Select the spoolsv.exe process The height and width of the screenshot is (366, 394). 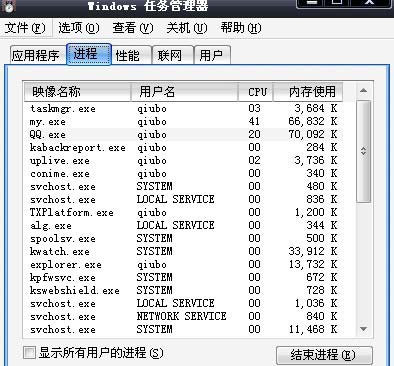click(x=183, y=239)
